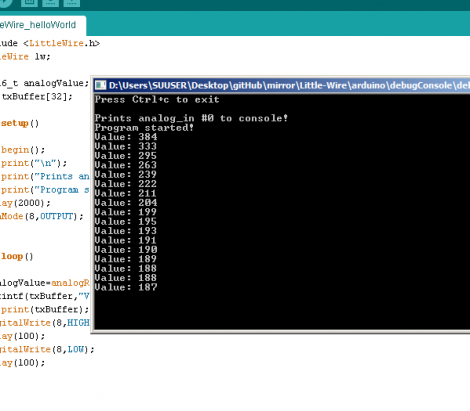
Task: Click the 'begin();' line in editor
Action: pos(23,150)
